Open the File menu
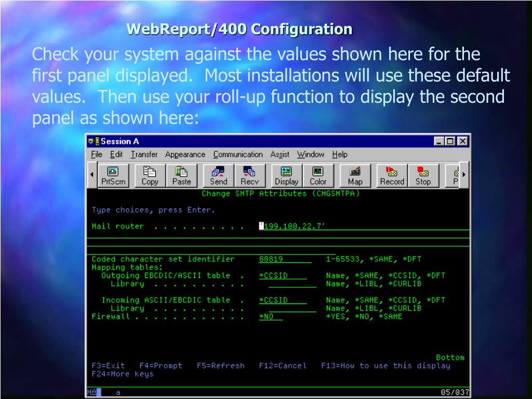This screenshot has width=532, height=399. pyautogui.click(x=96, y=155)
